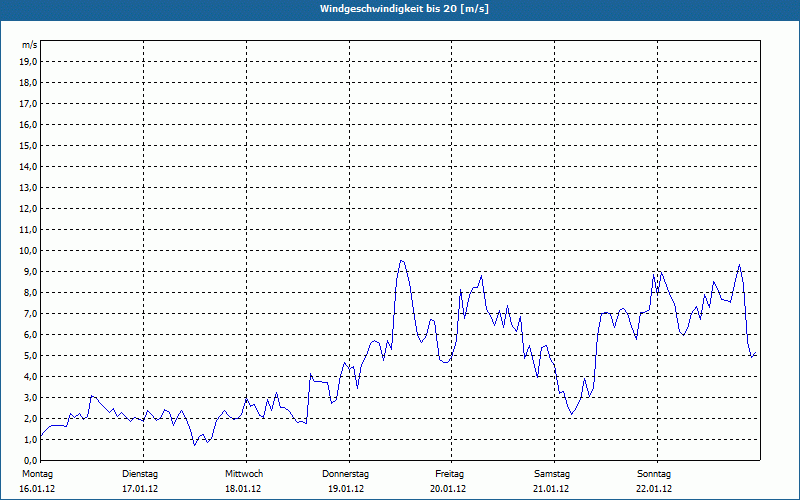
Task: Click the date '16.01.12'
Action: tap(37, 489)
